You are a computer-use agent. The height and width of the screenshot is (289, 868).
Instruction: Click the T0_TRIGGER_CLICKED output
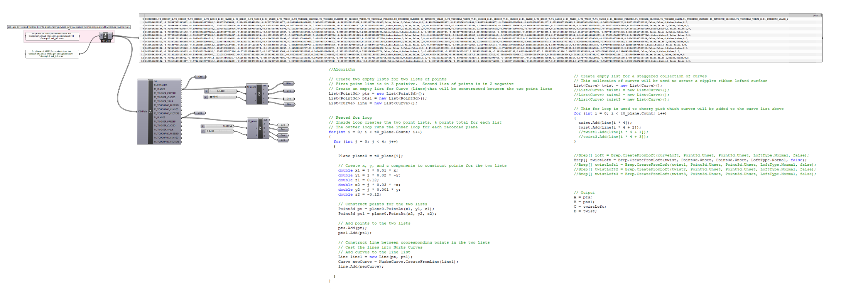165,97
